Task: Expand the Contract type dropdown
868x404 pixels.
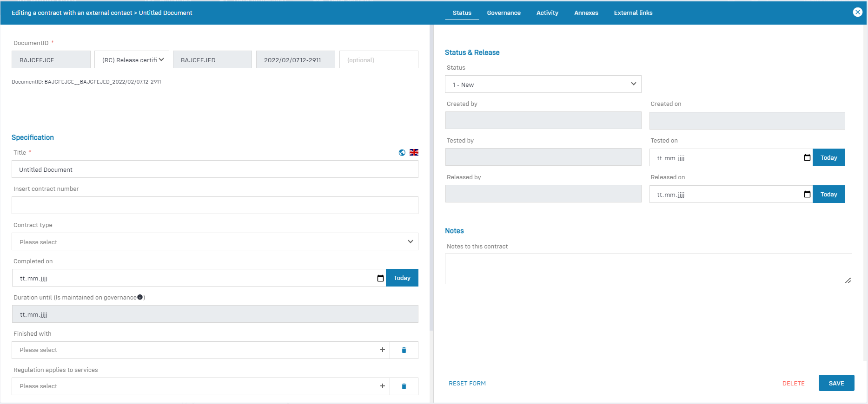Action: [215, 241]
